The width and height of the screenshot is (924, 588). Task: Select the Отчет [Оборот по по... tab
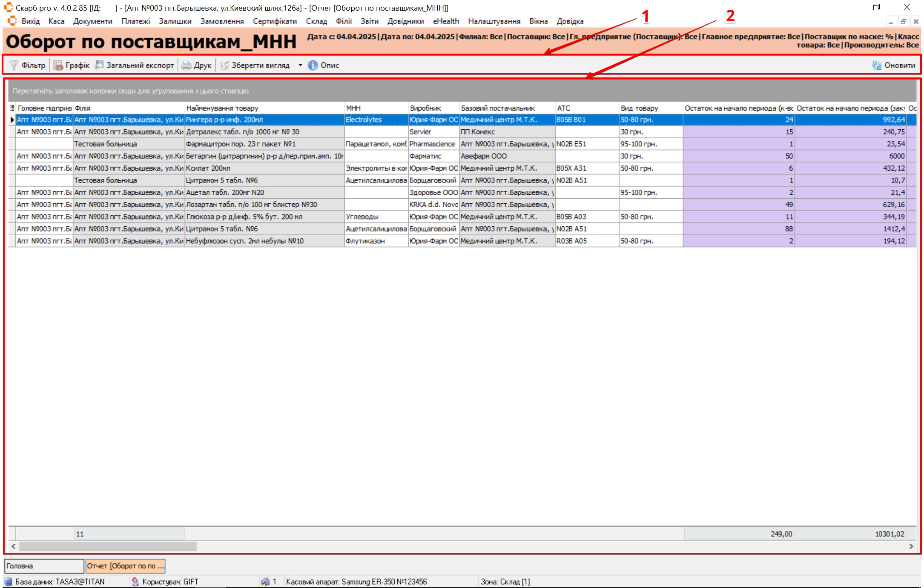[x=125, y=566]
